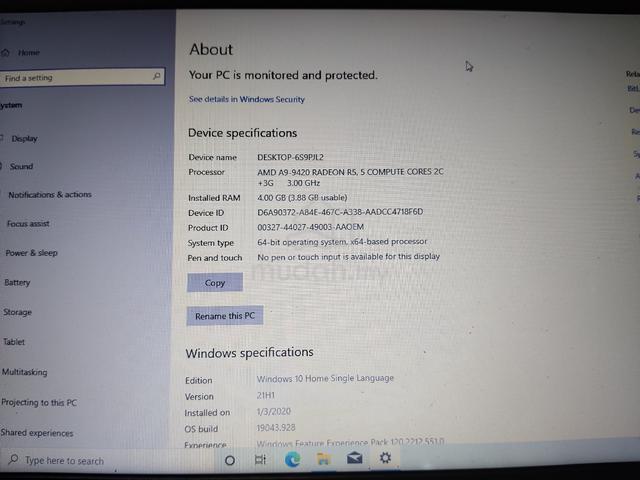This screenshot has height=480, width=640.
Task: Open Display settings in sidebar
Action: 24,139
